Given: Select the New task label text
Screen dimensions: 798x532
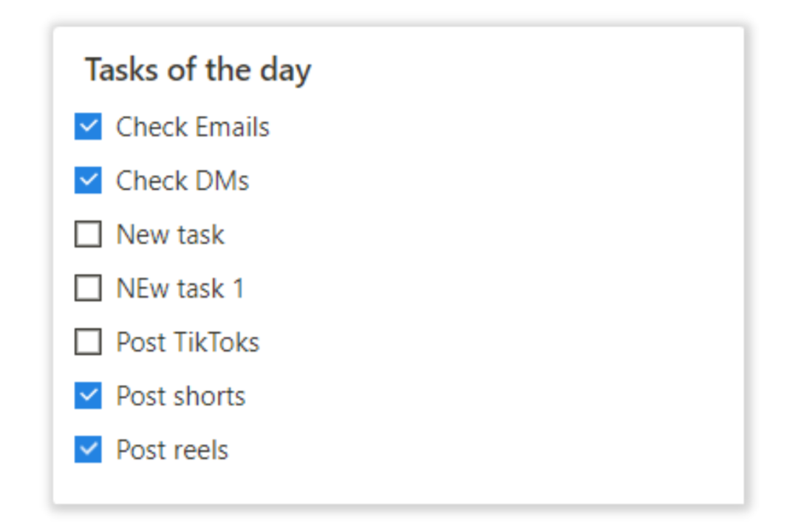Looking at the screenshot, I should point(171,235).
